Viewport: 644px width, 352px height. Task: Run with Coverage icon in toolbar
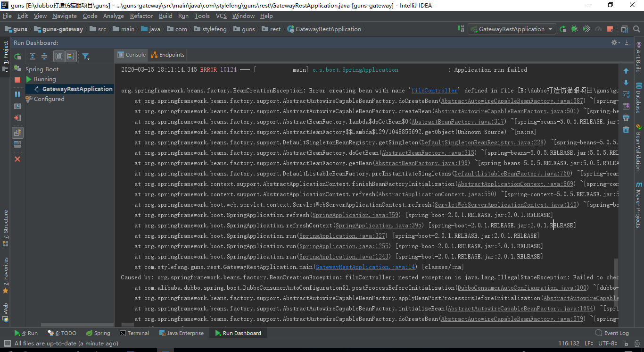tap(586, 29)
